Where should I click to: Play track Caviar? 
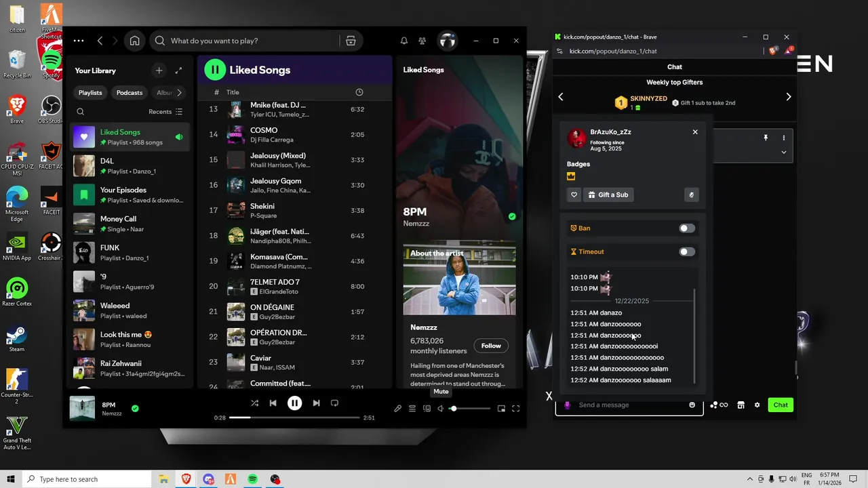[294, 362]
